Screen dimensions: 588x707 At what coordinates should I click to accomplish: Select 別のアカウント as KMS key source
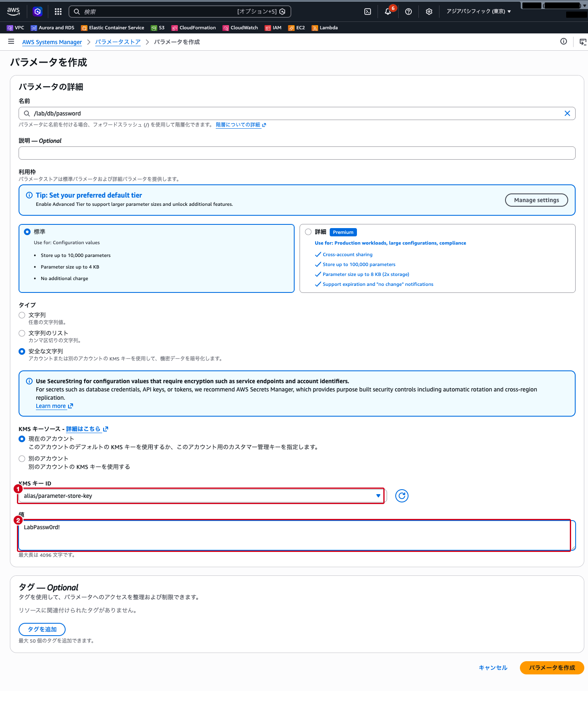click(22, 459)
